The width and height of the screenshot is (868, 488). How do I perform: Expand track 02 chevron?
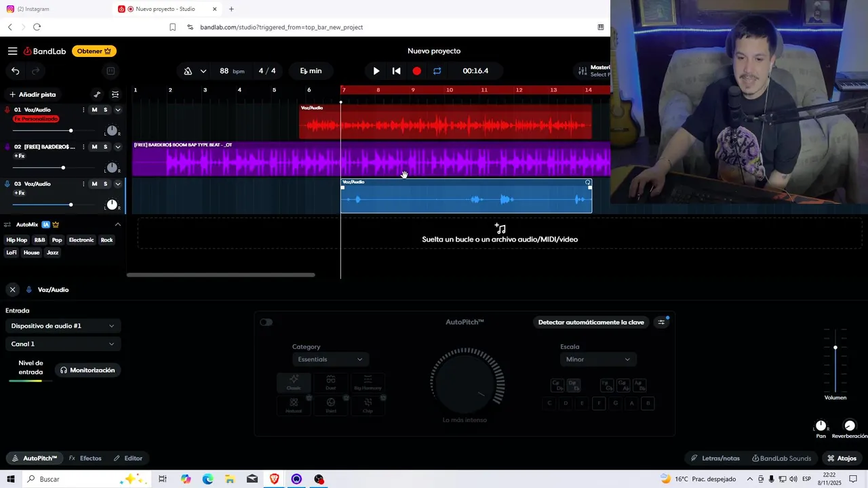[x=117, y=147]
